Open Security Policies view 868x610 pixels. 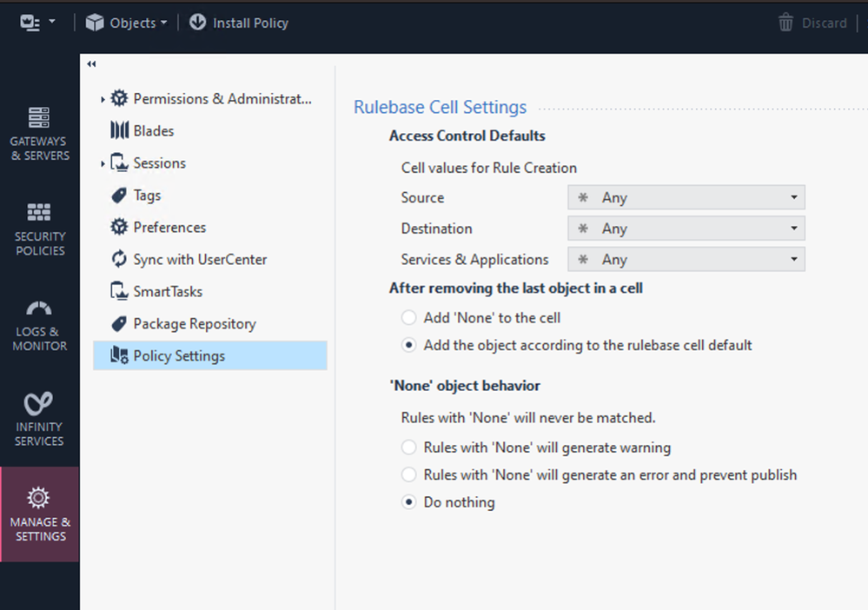pyautogui.click(x=40, y=229)
